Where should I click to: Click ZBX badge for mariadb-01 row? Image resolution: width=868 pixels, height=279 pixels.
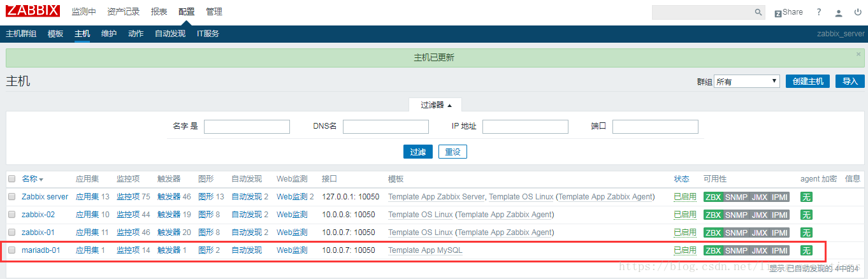(x=713, y=250)
